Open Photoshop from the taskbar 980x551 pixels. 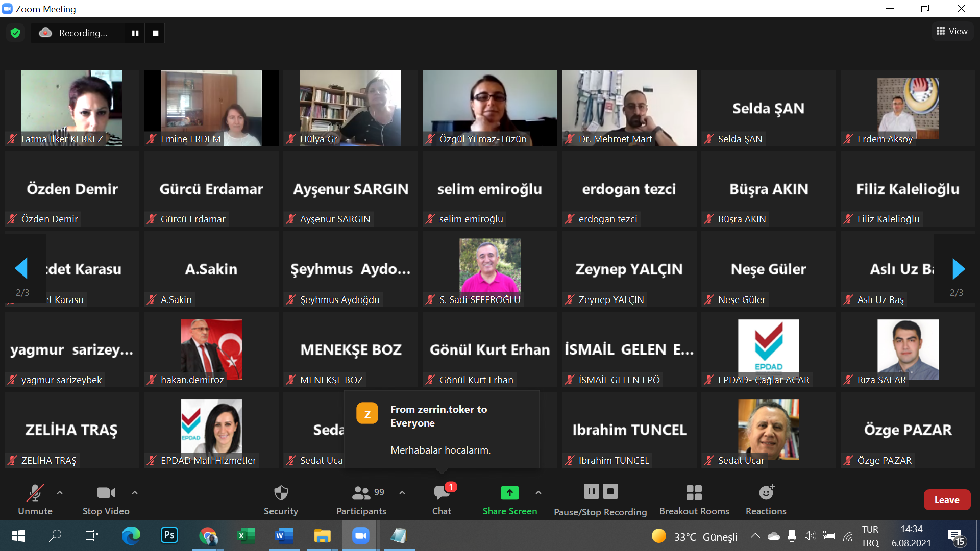click(169, 535)
